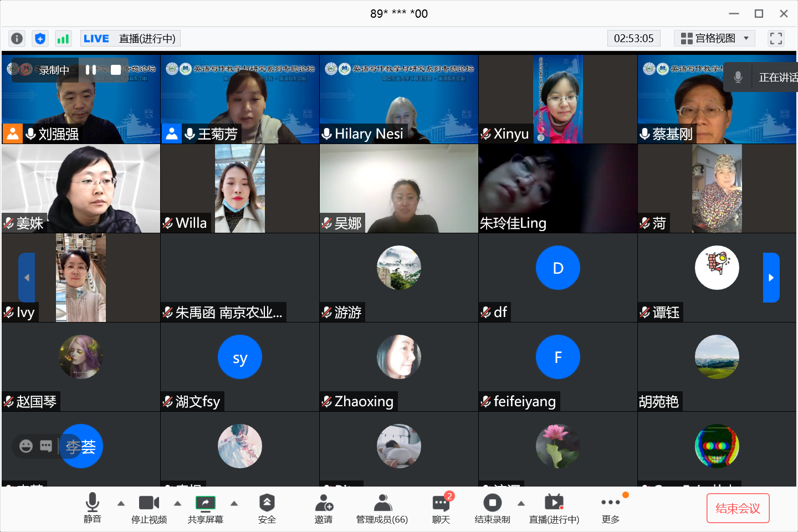Select Hilary Nesi's video thumbnail
Image resolution: width=798 pixels, height=532 pixels.
point(398,99)
